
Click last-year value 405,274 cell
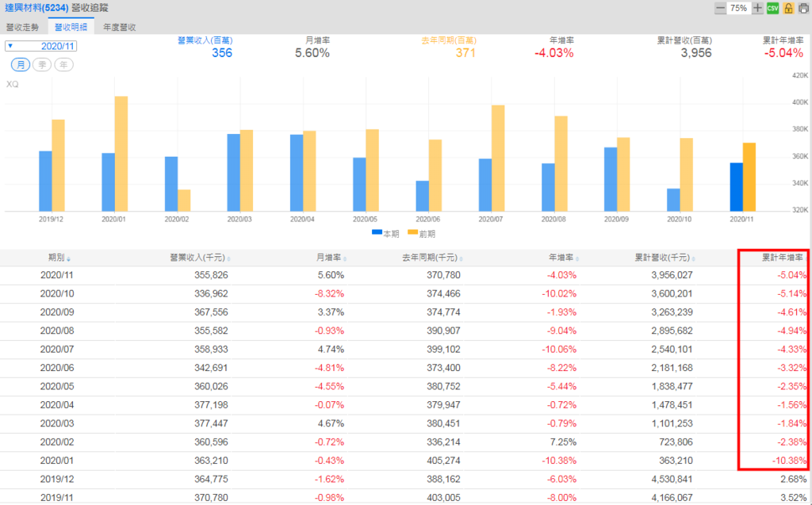pyautogui.click(x=443, y=461)
